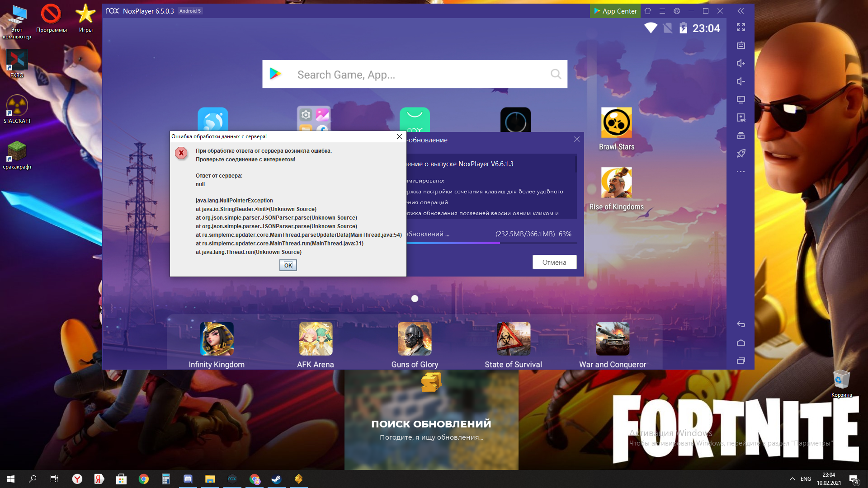Click OK button to dismiss error dialog
This screenshot has width=868, height=488.
pyautogui.click(x=288, y=264)
